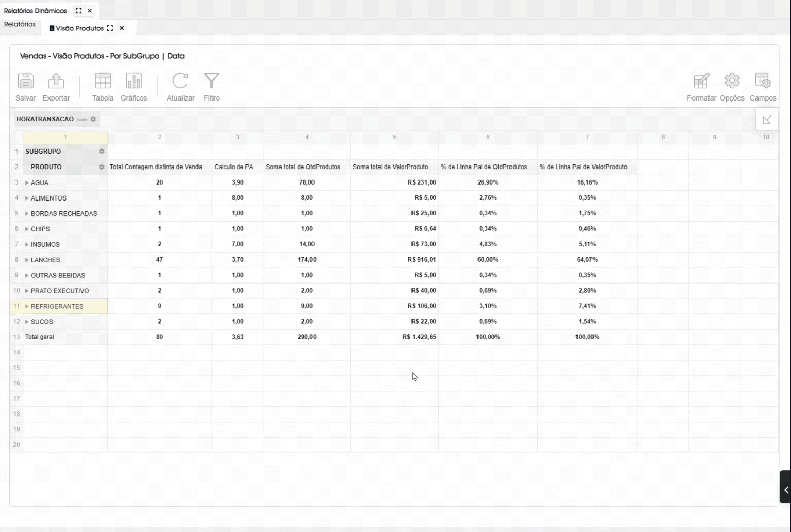Select the 3,63 total PA cell
This screenshot has height=532, width=791.
coord(238,337)
